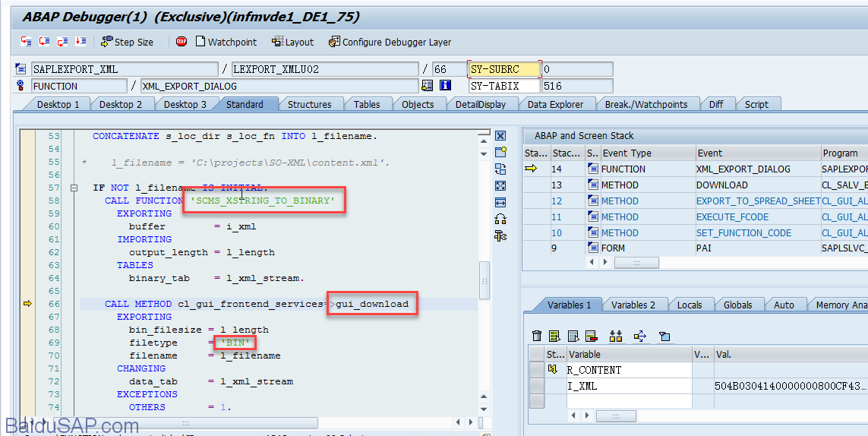
Task: Create a new Watchpoint
Action: click(x=226, y=42)
